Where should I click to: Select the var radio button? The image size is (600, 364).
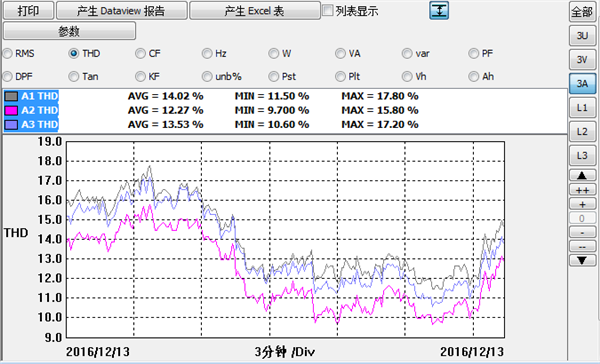(407, 54)
